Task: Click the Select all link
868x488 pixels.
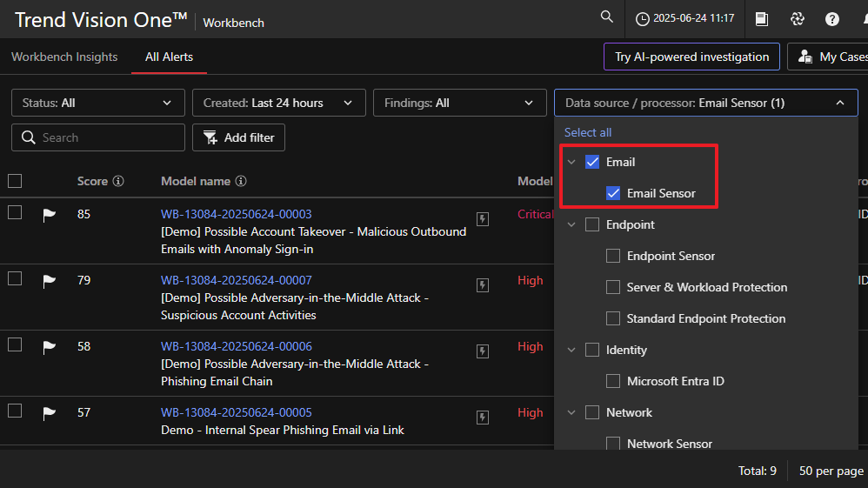Action: point(588,132)
